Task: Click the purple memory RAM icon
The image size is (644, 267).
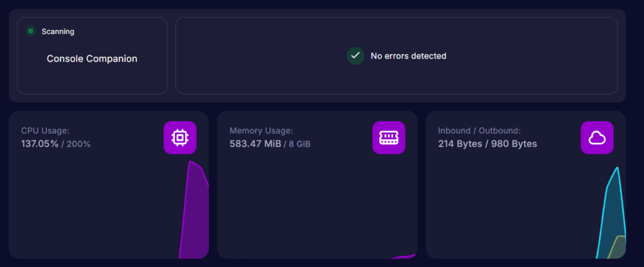Action: 389,137
